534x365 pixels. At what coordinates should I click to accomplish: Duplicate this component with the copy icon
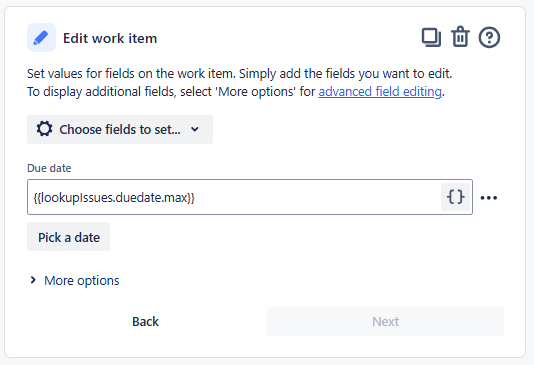click(x=431, y=37)
